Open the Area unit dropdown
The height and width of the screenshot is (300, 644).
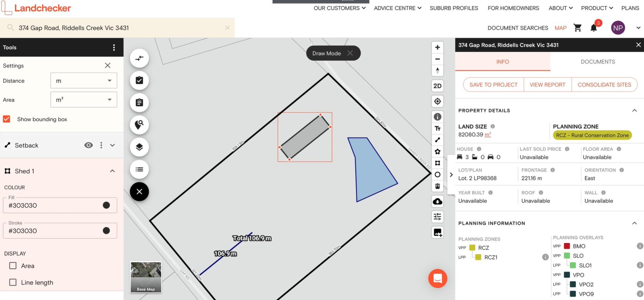click(x=84, y=100)
